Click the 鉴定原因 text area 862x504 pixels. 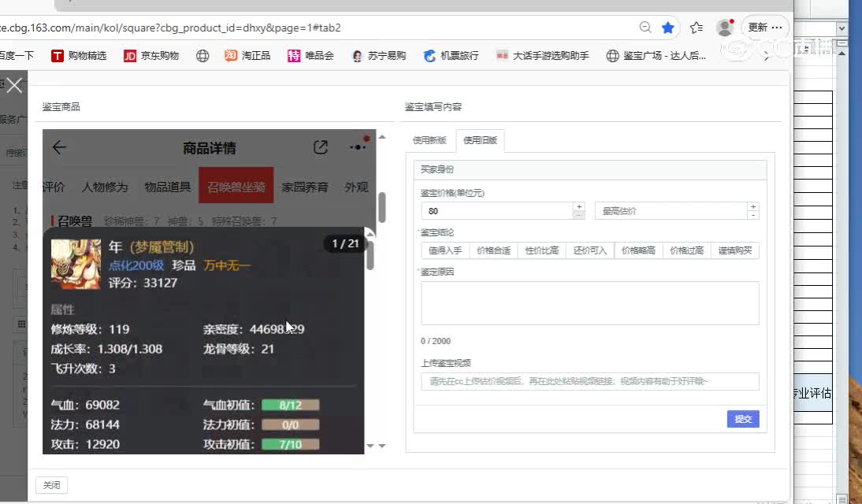coord(590,303)
